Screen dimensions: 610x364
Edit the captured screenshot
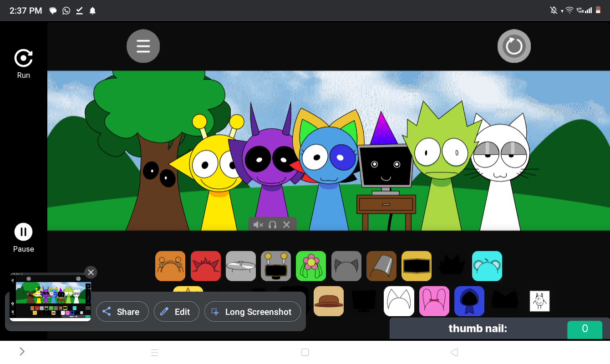[177, 312]
